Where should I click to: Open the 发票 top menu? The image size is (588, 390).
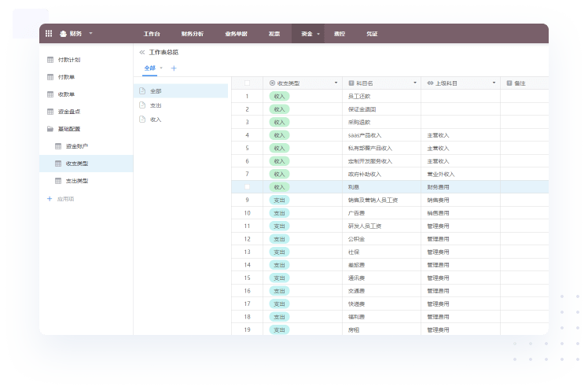click(274, 34)
